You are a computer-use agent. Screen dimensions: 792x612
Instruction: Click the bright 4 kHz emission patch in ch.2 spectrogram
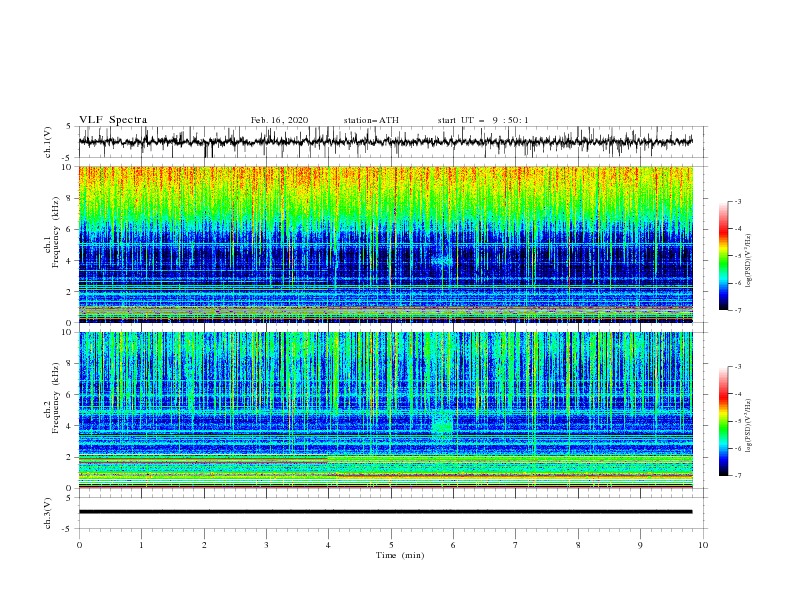(443, 426)
